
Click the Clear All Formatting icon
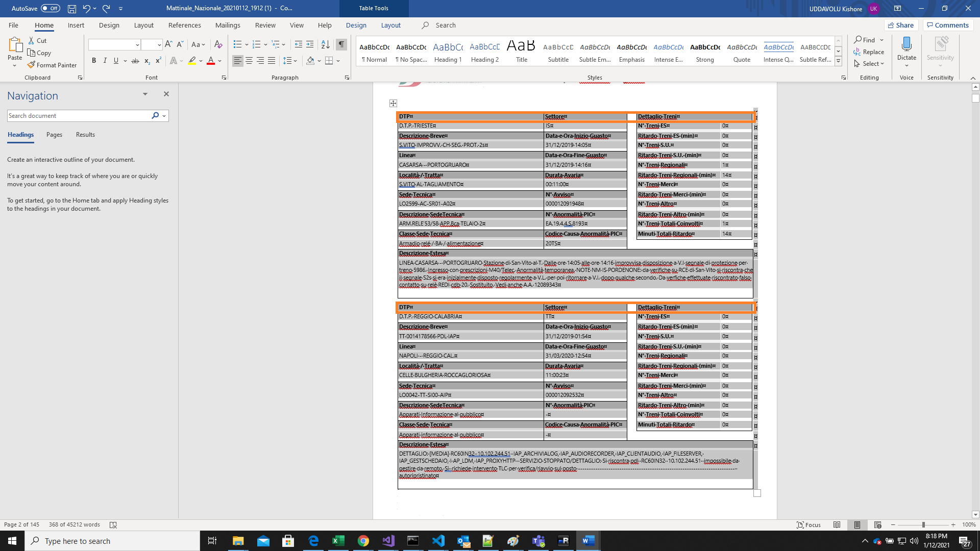[218, 44]
